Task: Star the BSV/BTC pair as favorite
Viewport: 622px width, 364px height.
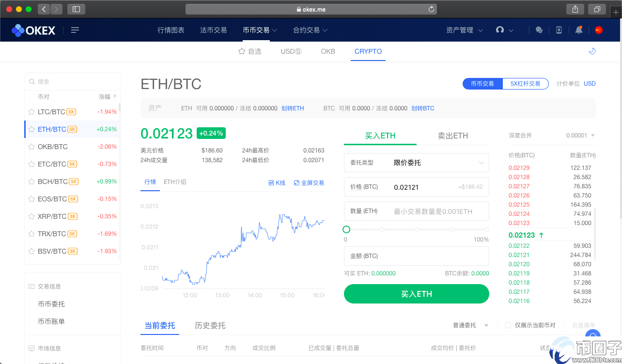Action: click(31, 251)
